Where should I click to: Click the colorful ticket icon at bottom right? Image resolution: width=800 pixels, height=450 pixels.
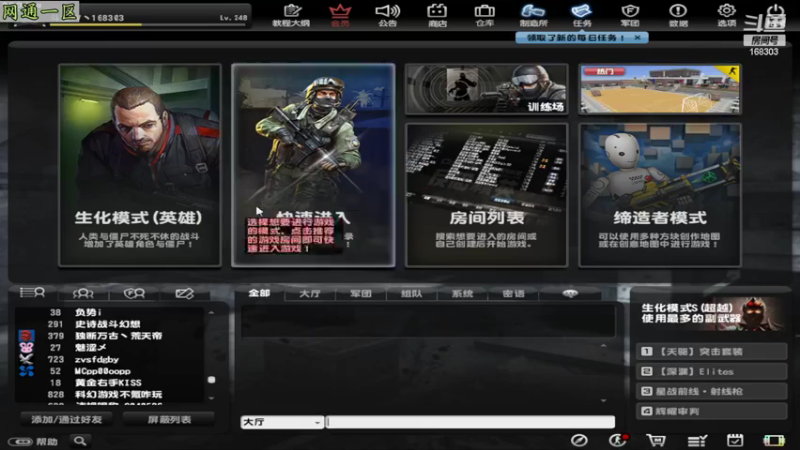[773, 440]
